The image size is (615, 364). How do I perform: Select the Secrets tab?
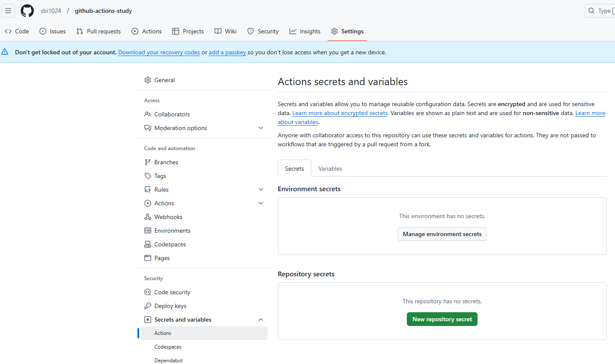[295, 169]
